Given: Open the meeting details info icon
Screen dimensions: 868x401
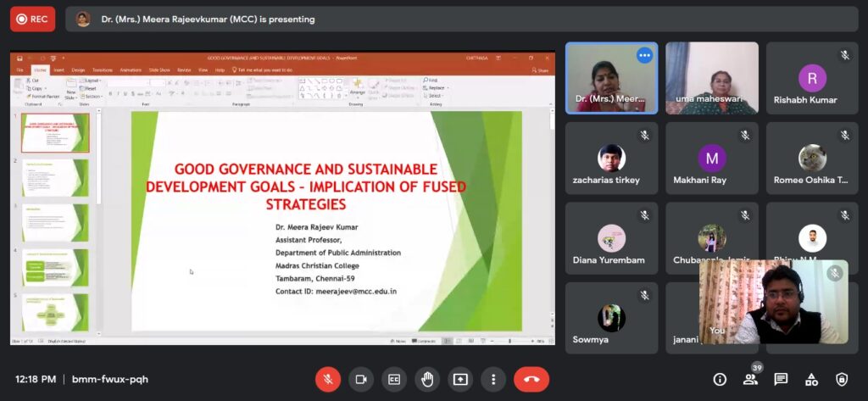Looking at the screenshot, I should click(720, 380).
